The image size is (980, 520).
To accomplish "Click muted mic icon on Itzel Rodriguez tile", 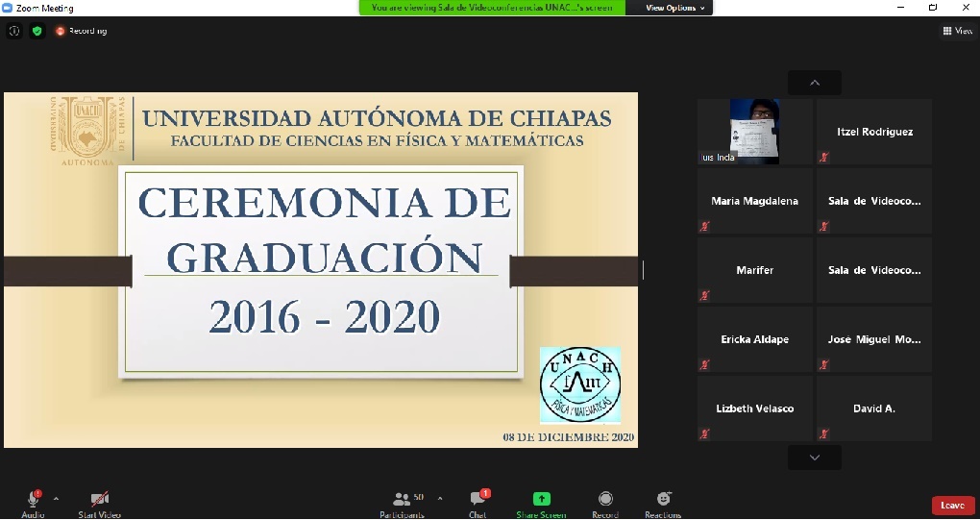I will point(824,158).
